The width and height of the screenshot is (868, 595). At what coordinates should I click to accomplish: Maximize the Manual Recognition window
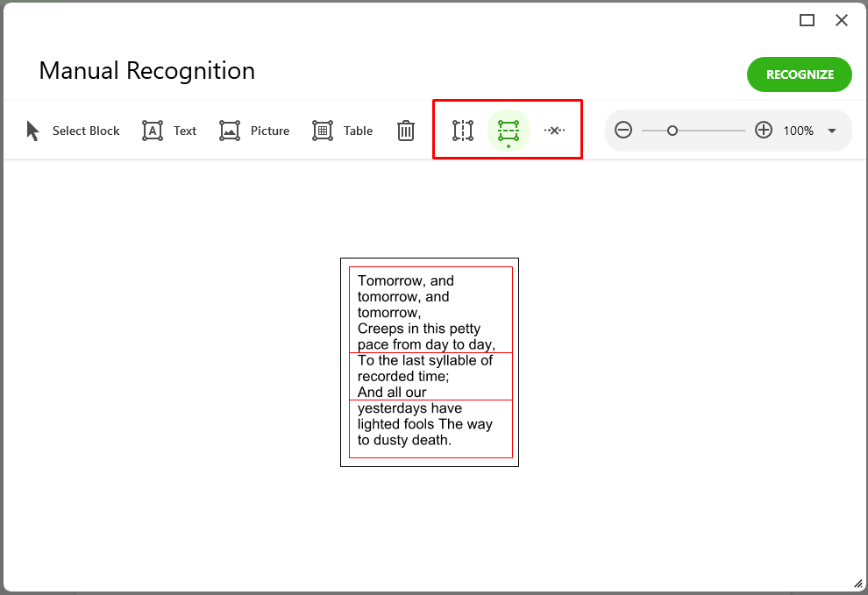click(808, 20)
